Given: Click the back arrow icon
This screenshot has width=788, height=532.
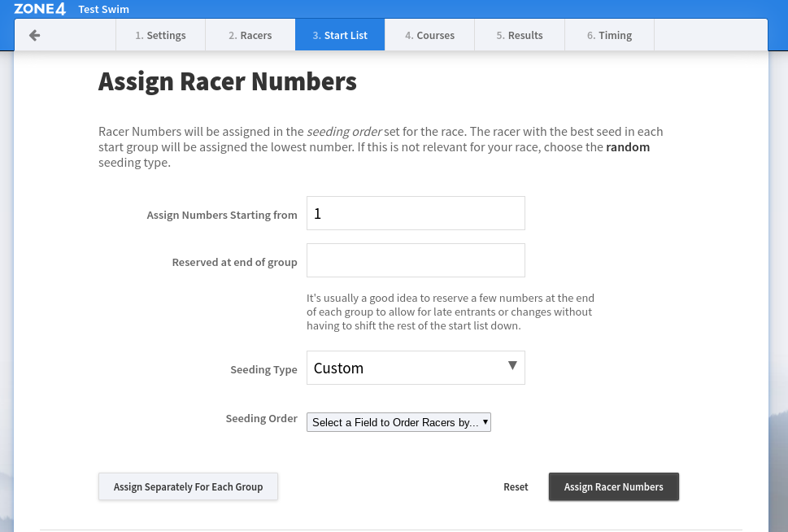Looking at the screenshot, I should coord(34,35).
